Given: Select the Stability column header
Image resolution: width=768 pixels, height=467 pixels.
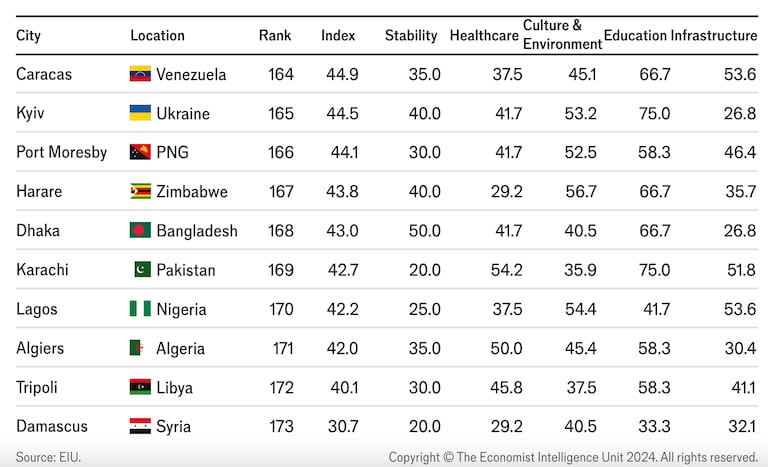Looking at the screenshot, I should (x=411, y=35).
